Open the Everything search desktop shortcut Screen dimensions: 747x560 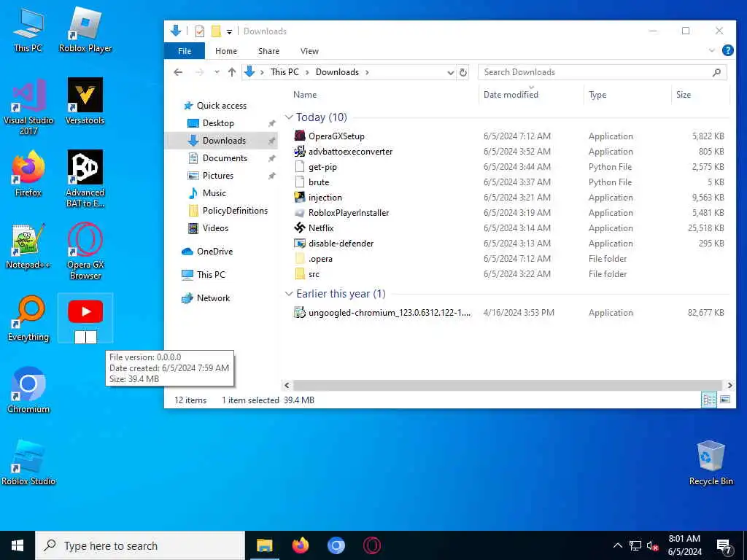[28, 318]
